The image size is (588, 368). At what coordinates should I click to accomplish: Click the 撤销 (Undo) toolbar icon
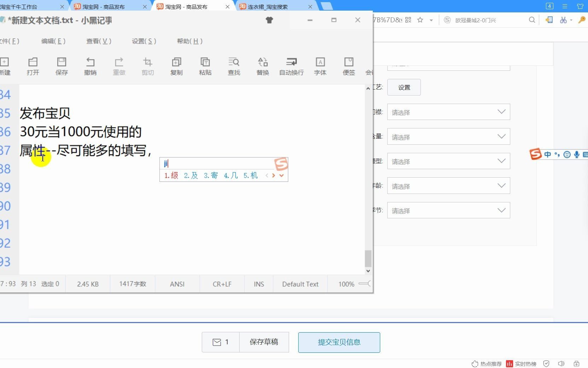coord(90,67)
